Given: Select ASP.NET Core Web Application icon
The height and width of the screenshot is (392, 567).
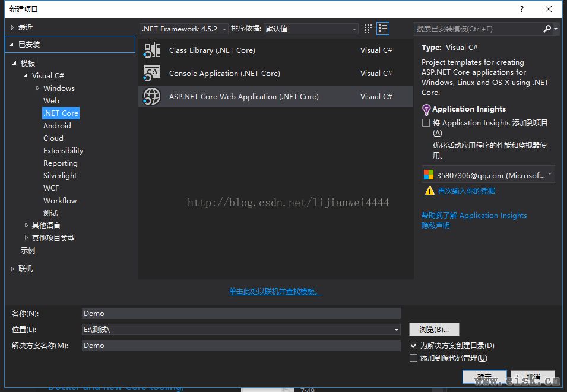Looking at the screenshot, I should 152,96.
